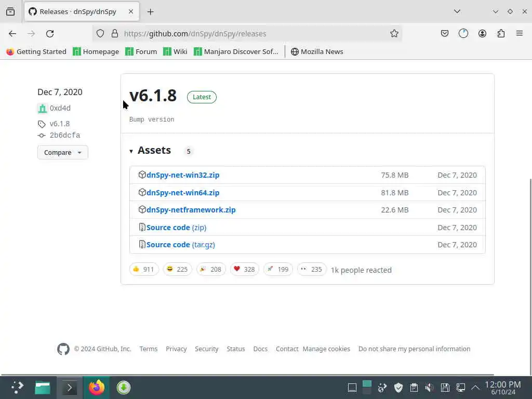The width and height of the screenshot is (532, 399).
Task: Show hidden system tray icons
Action: 476,388
